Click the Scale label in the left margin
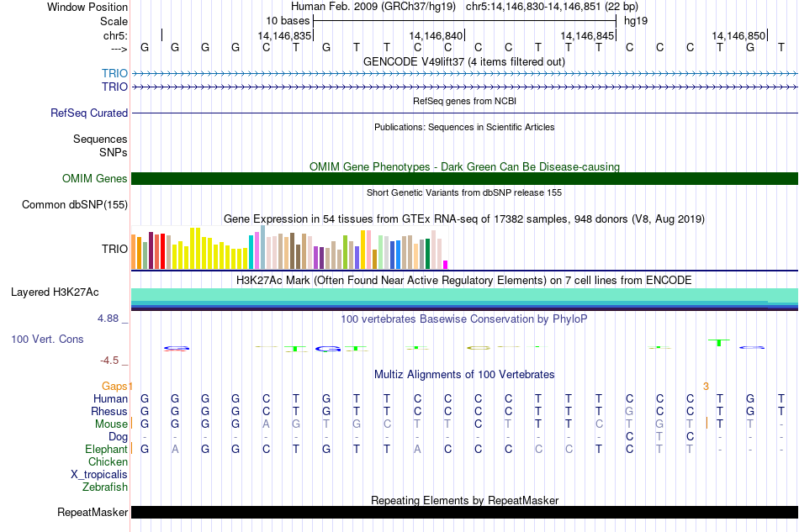 coord(114,21)
